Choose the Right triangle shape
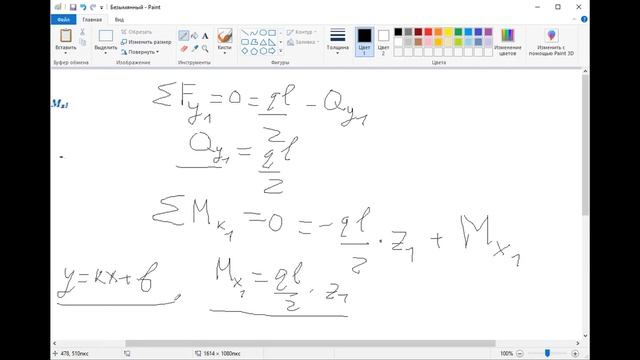This screenshot has width=640, height=360. pos(272,42)
